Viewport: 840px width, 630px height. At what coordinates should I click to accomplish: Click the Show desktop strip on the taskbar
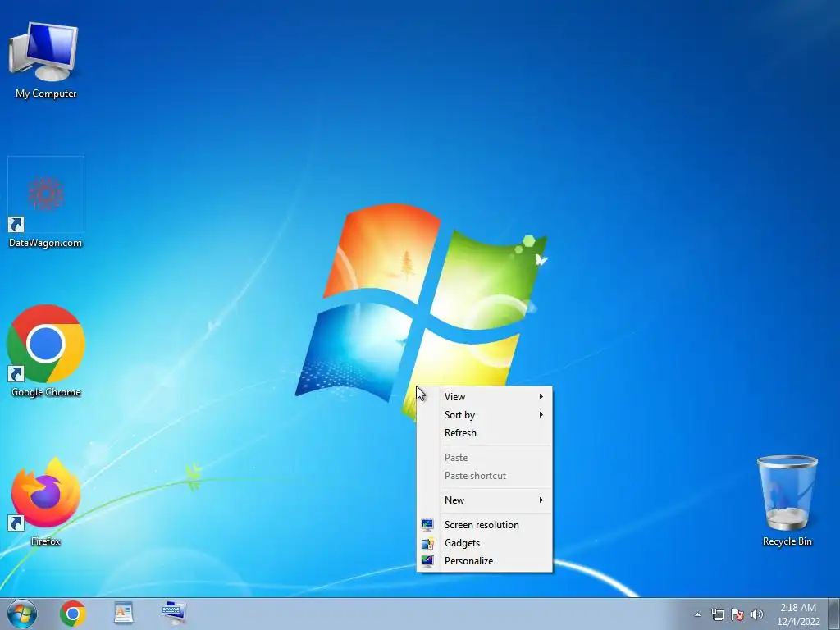[834, 614]
